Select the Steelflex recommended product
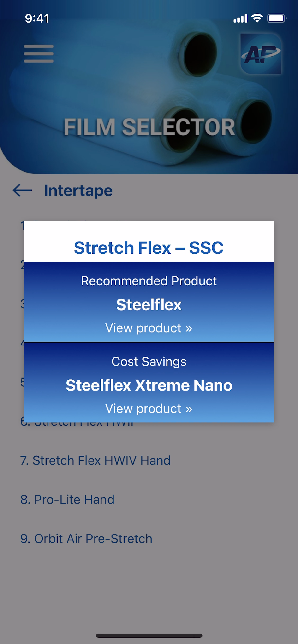The image size is (298, 644). tap(149, 305)
